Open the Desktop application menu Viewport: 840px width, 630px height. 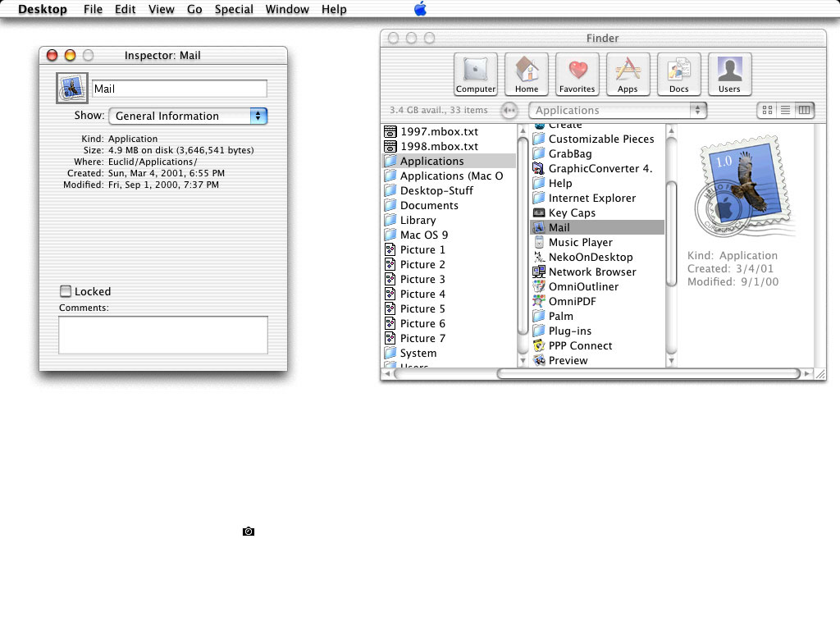pyautogui.click(x=43, y=9)
